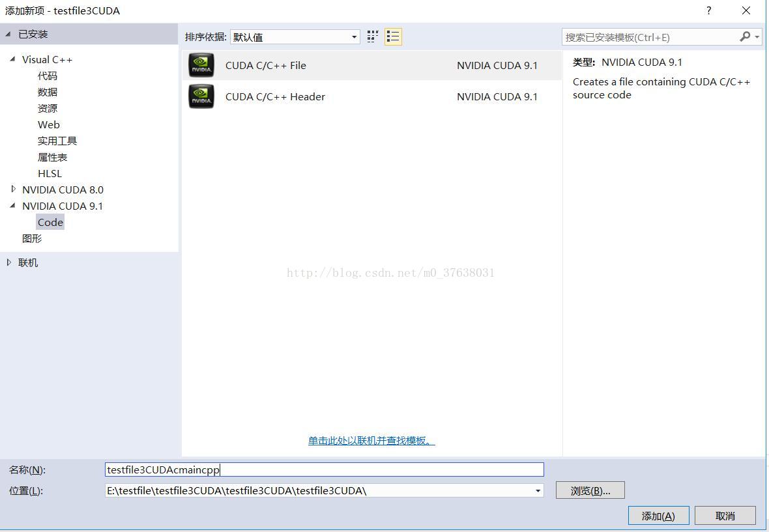Image resolution: width=769 pixels, height=532 pixels.
Task: Select the Visual C++ label
Action: pyautogui.click(x=47, y=60)
